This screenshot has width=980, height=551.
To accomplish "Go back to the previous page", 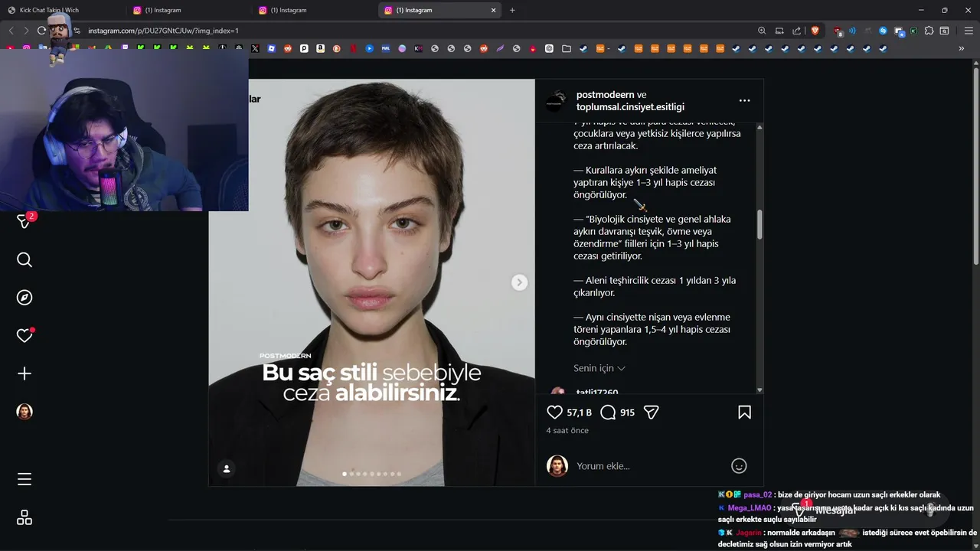I will pyautogui.click(x=11, y=31).
